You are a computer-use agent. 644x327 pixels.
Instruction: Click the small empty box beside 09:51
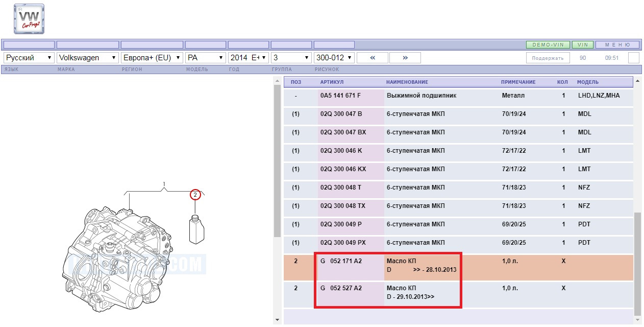pos(633,58)
